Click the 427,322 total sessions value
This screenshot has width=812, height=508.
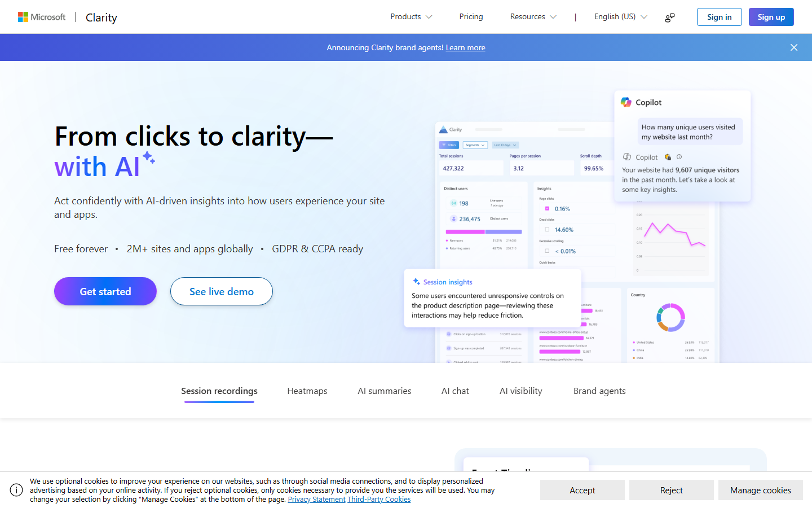pyautogui.click(x=453, y=168)
